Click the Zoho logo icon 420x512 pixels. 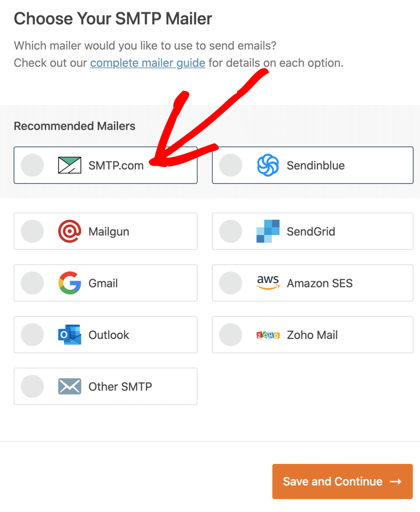pos(268,335)
